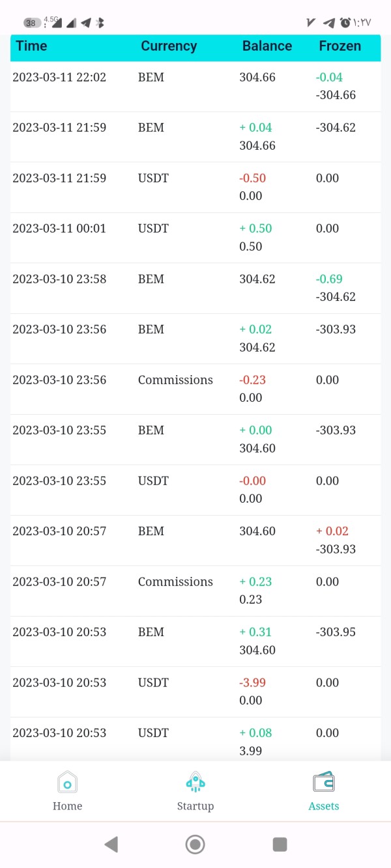Switch to the Home tab label

point(67,806)
